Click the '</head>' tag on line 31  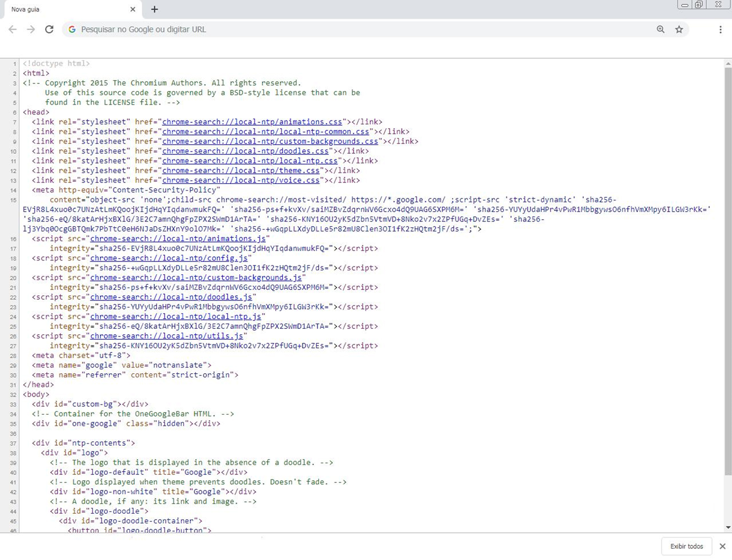point(38,384)
